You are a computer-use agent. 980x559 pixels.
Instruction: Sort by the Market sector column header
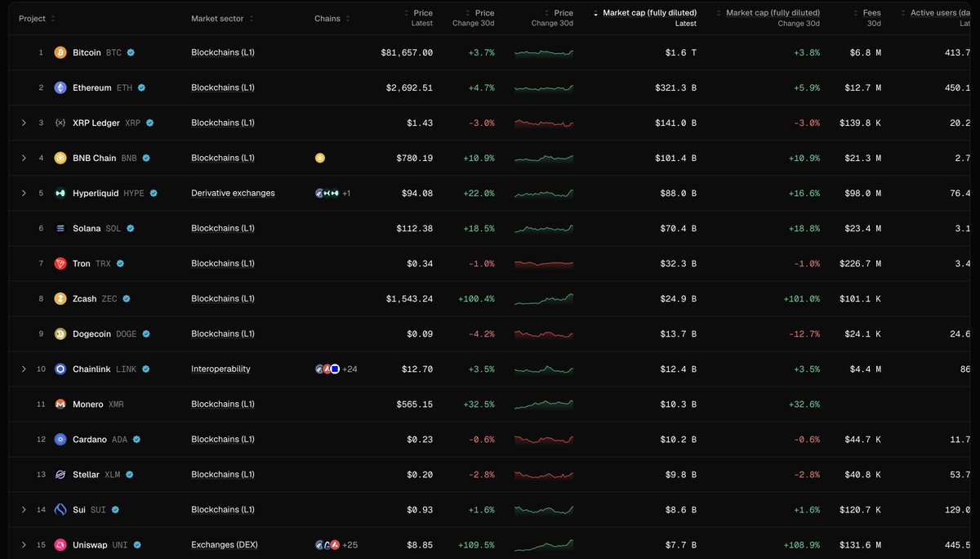click(x=222, y=18)
